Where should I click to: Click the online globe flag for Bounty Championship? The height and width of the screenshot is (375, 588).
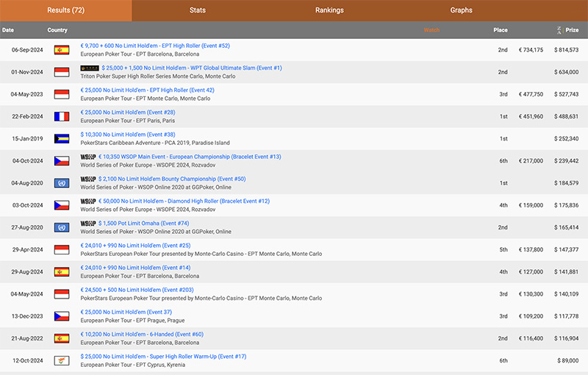[x=62, y=182]
